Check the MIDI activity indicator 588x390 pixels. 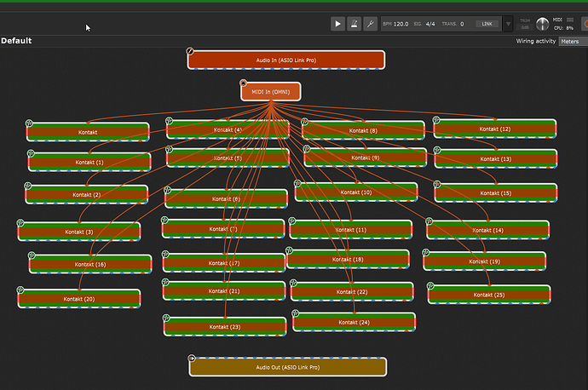click(x=570, y=20)
